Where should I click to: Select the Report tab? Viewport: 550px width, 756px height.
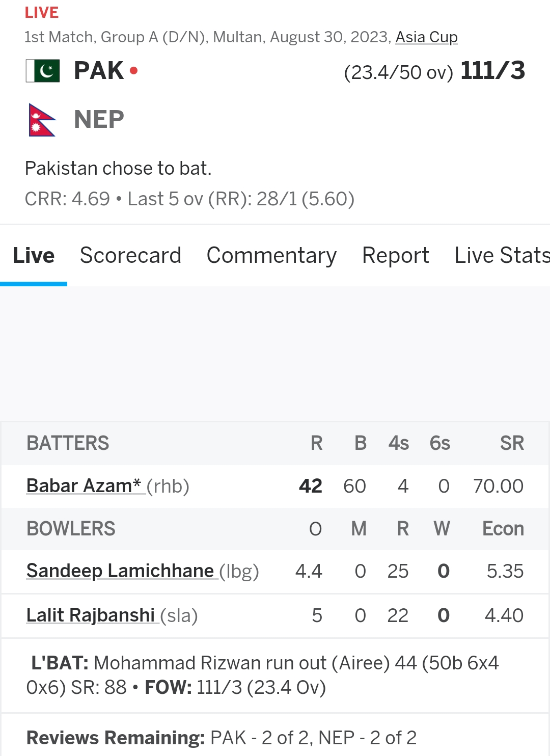click(x=396, y=255)
